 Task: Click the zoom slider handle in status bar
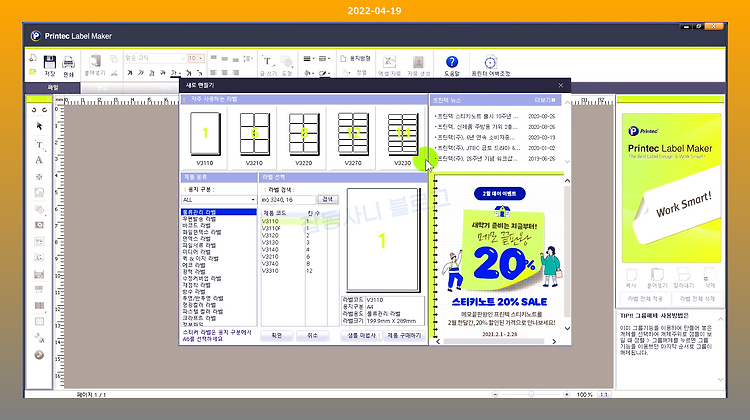tap(531, 395)
